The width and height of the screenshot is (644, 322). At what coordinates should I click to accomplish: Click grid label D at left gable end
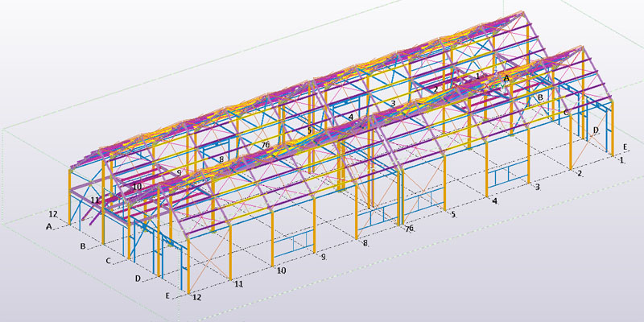[x=138, y=279]
